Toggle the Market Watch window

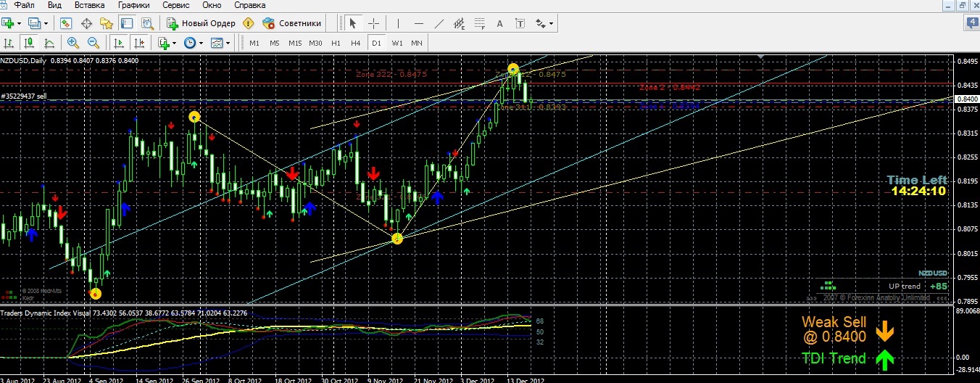pos(66,23)
